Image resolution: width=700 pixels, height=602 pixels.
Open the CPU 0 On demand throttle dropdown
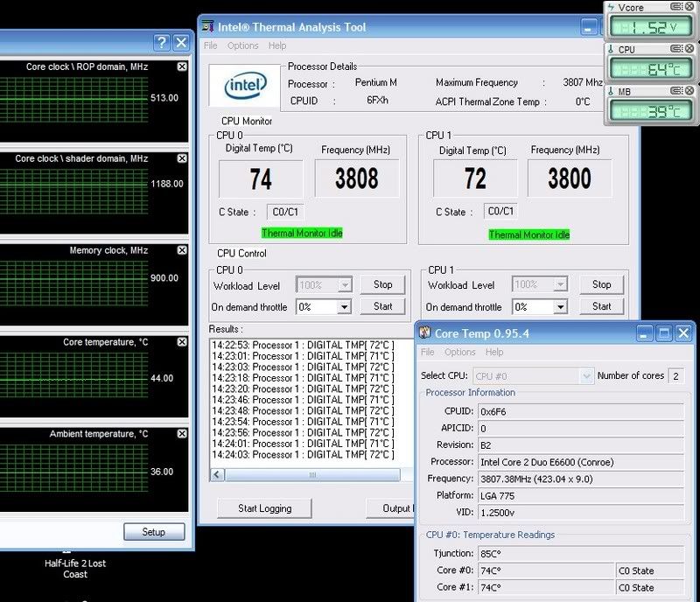point(344,307)
